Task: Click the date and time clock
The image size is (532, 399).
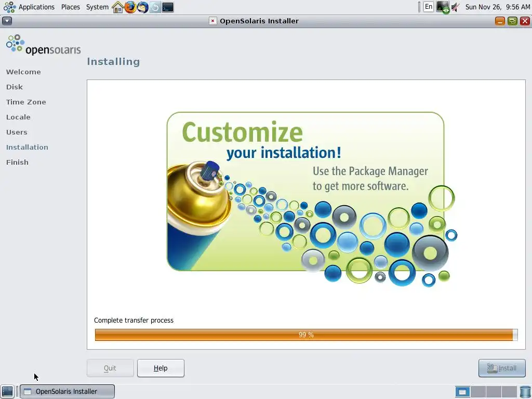Action: tap(497, 7)
